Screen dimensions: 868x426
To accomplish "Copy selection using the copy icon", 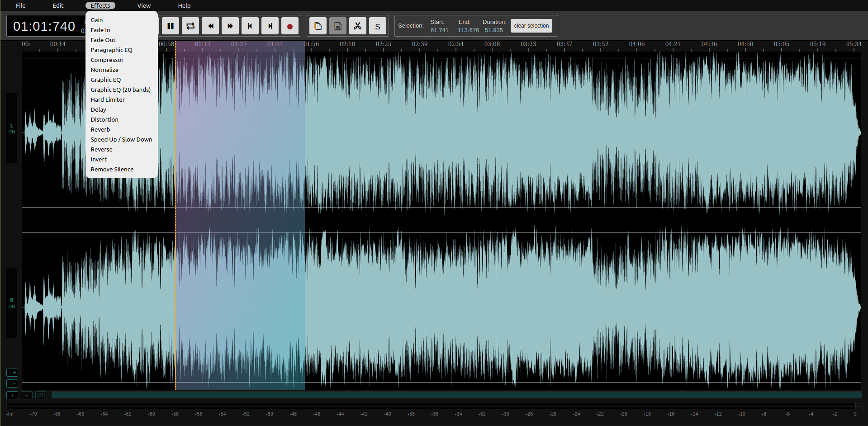I will (x=318, y=26).
